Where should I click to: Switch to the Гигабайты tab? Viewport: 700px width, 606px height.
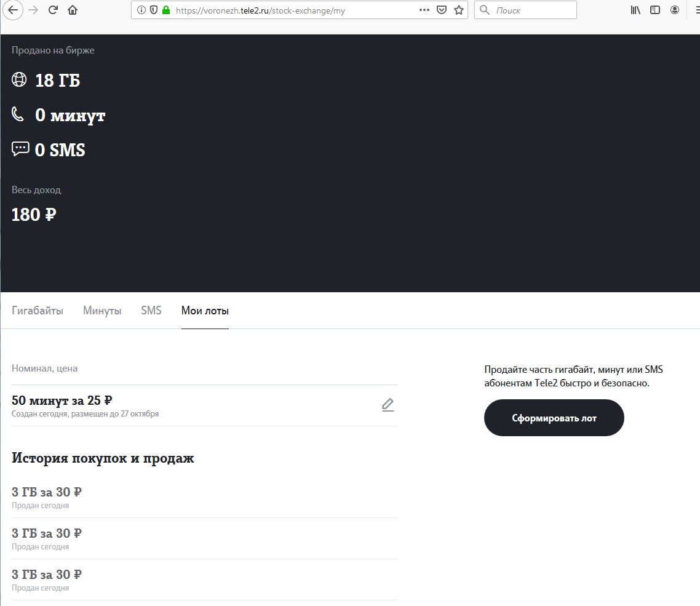[x=38, y=310]
